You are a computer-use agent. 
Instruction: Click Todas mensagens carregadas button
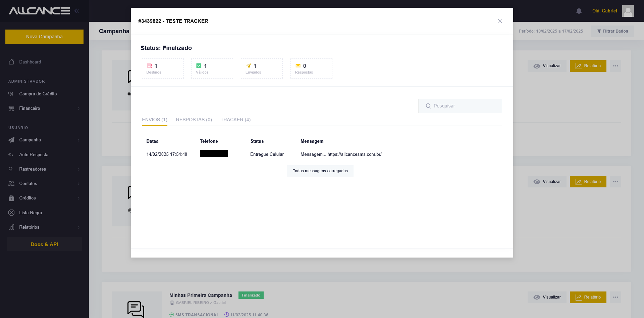click(320, 171)
